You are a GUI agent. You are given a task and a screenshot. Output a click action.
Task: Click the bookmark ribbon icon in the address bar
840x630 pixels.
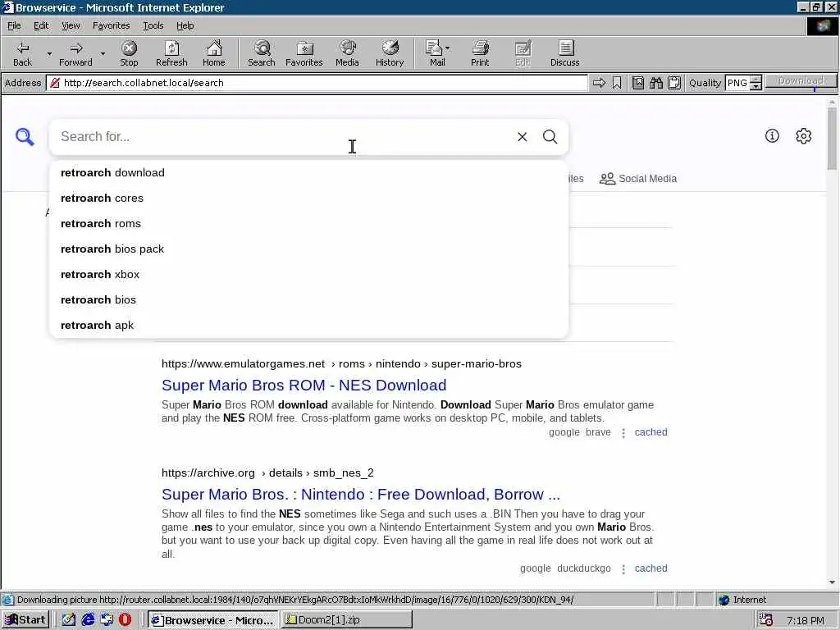617,83
